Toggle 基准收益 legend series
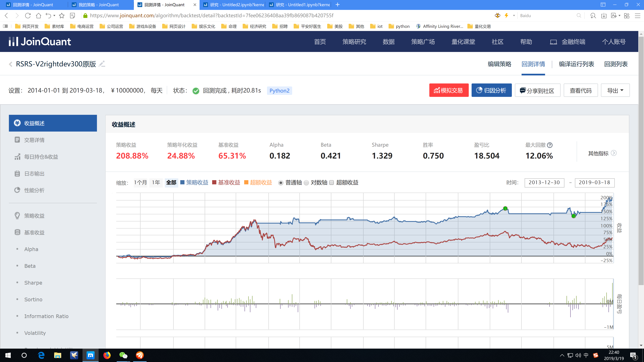The width and height of the screenshot is (644, 362). point(226,182)
